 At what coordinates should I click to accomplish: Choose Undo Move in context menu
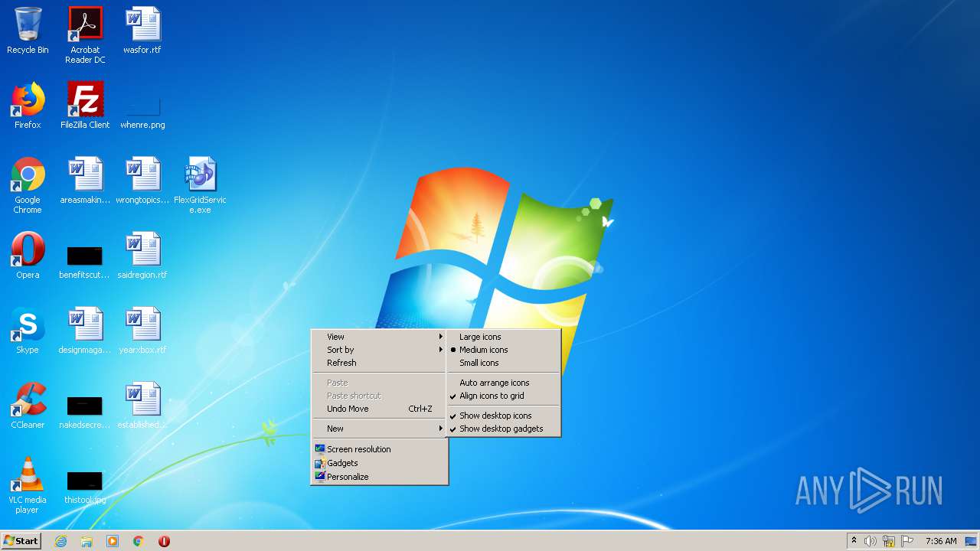point(379,409)
